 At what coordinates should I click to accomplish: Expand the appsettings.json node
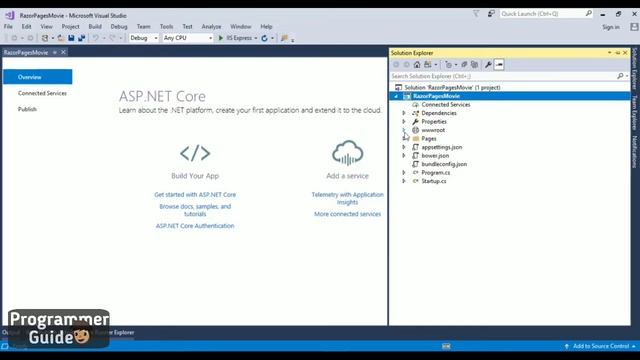[x=404, y=147]
